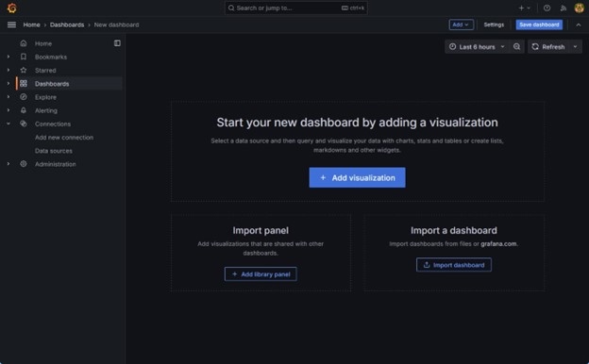Viewport: 589px width, 364px height.
Task: Collapse the top toolbar chevron
Action: (579, 25)
